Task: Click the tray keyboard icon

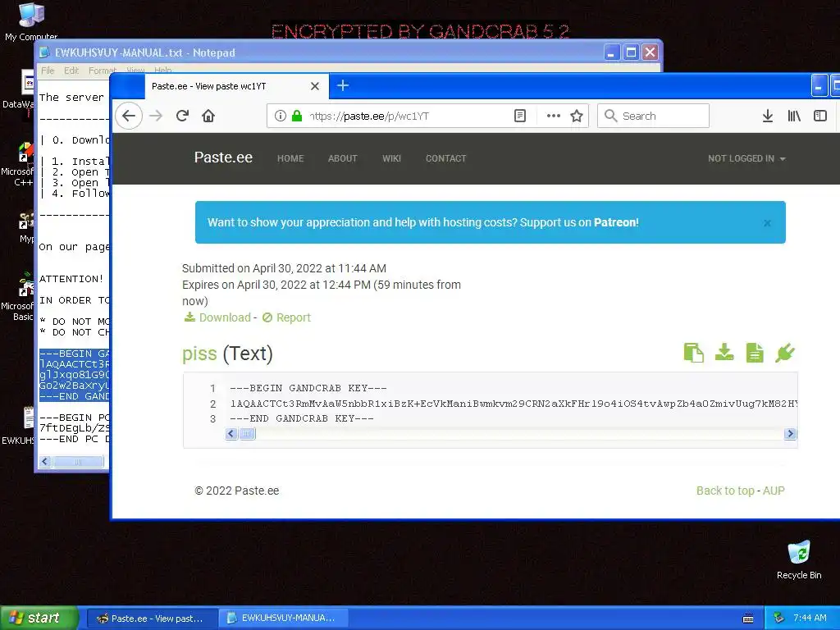Action: (748, 619)
